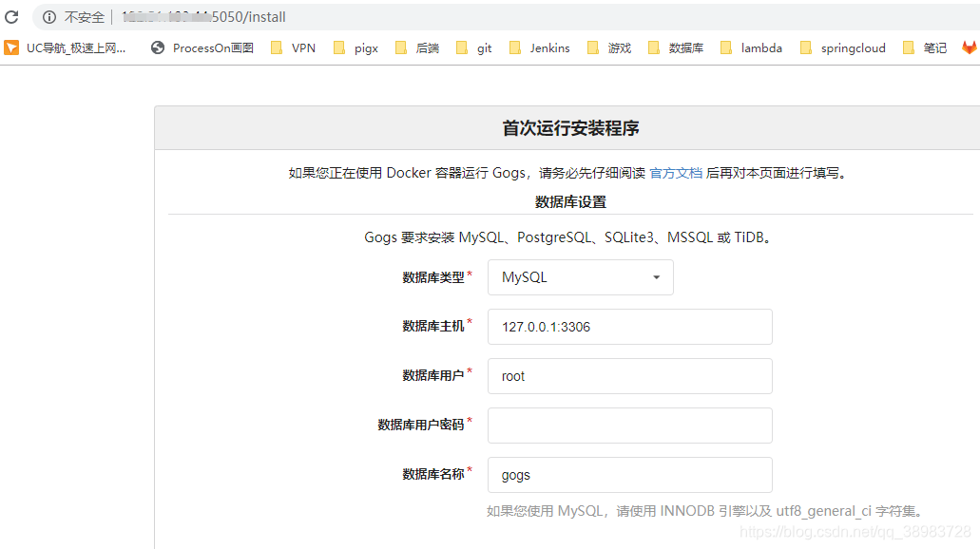Open the springcloud bookmark folder
This screenshot has height=549, width=980.
tap(843, 48)
